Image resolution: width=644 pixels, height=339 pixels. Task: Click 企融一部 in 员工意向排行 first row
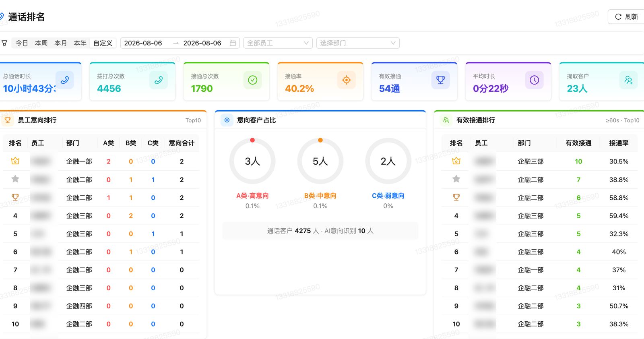pyautogui.click(x=79, y=161)
